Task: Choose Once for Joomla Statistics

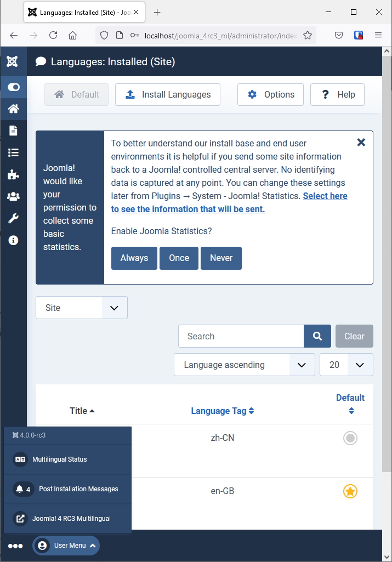Action: click(x=179, y=258)
